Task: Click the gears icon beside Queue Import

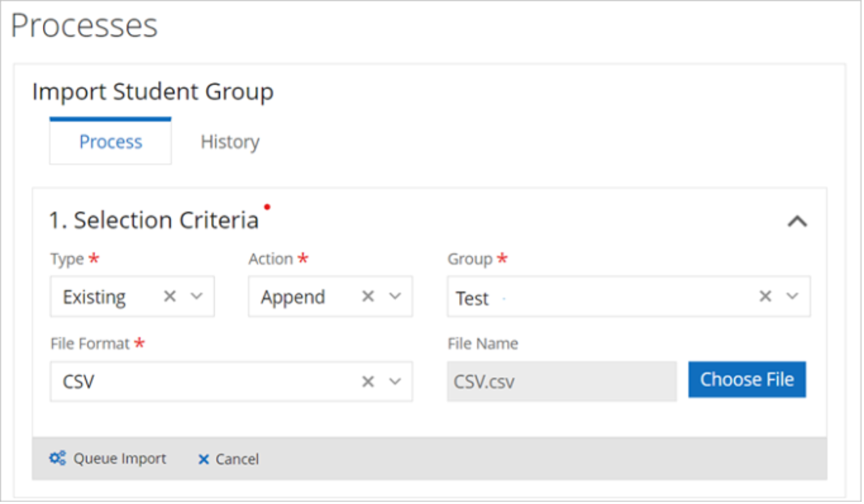Action: click(x=58, y=458)
